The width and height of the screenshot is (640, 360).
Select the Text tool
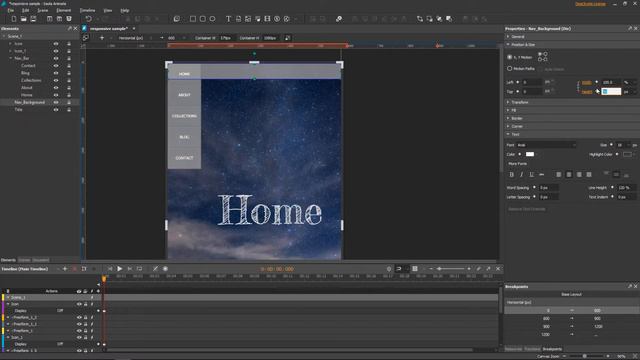coord(229,19)
